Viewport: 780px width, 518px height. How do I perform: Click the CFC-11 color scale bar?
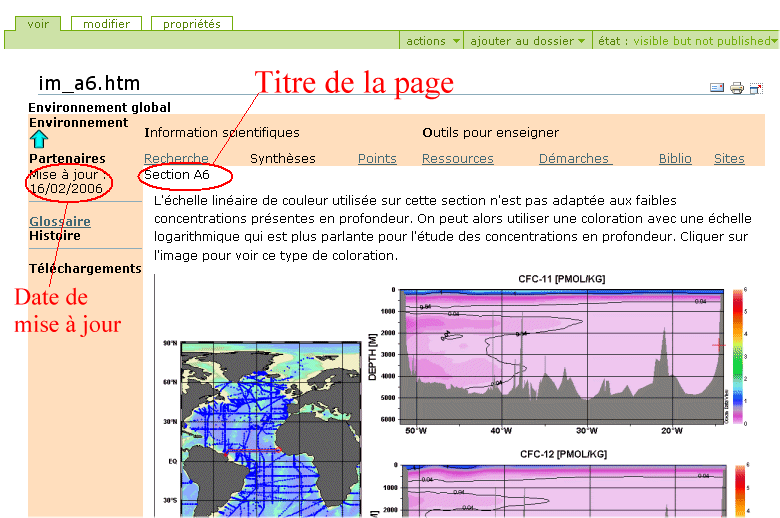(x=738, y=355)
